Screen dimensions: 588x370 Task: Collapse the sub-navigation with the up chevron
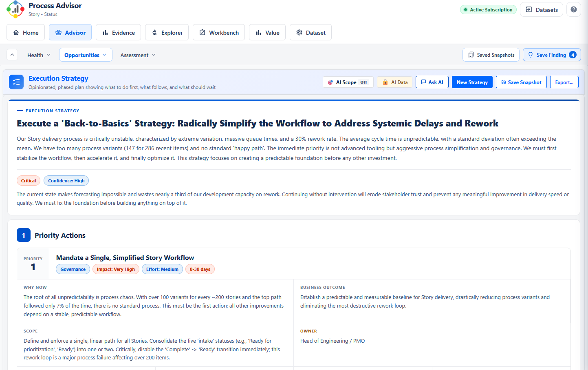tap(12, 55)
